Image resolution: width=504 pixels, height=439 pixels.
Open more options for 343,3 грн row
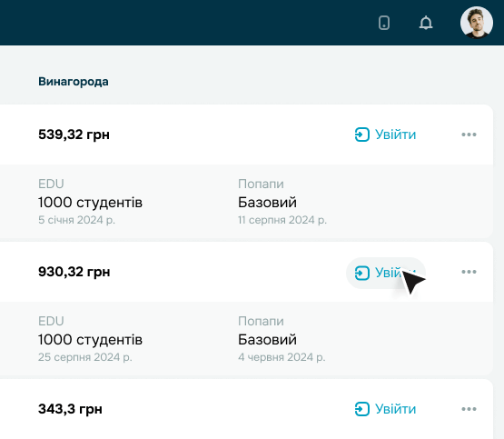[x=469, y=409]
